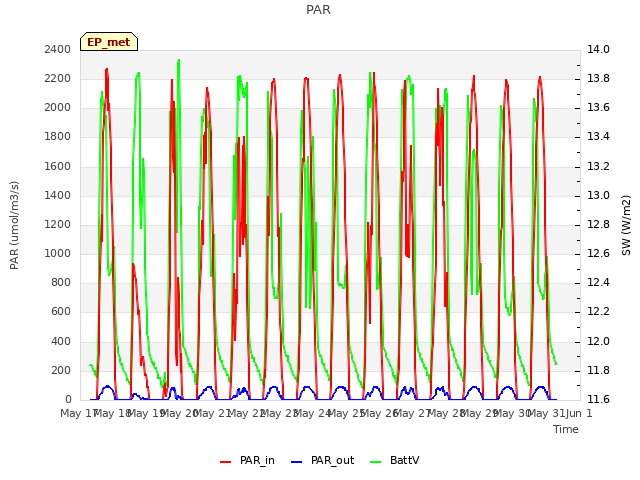
Task: Click the red PAR_in legend swatch
Action: pos(226,462)
